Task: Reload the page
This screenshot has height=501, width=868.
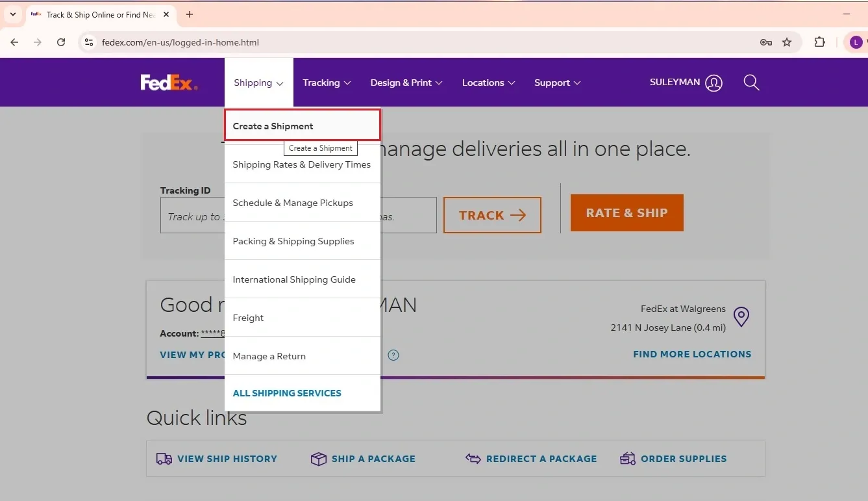Action: coord(61,42)
